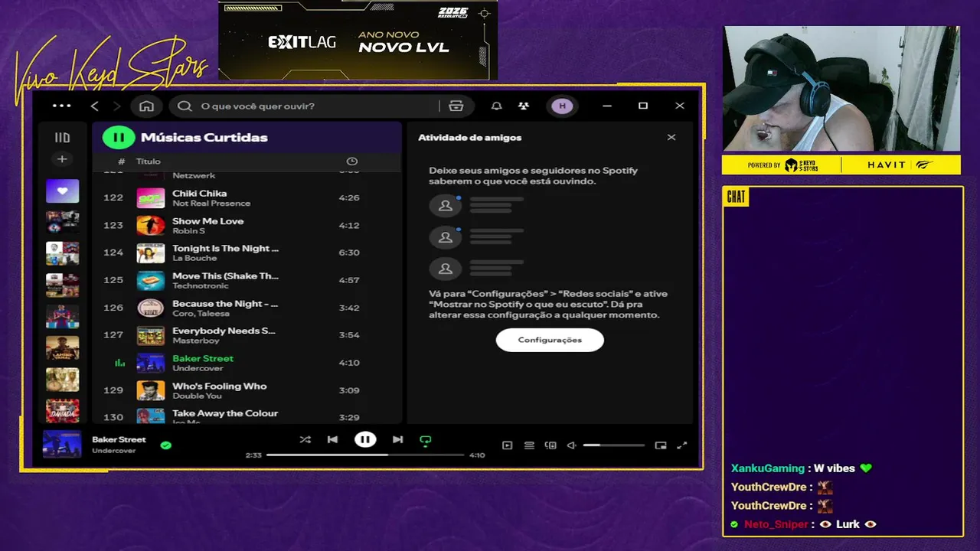This screenshot has height=551, width=980.
Task: Skip to previous track
Action: coord(332,439)
